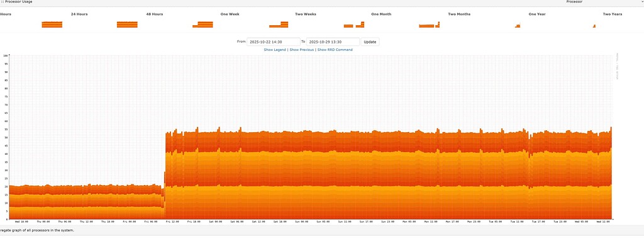Expand the chevron arrow beside Processor
This screenshot has width=644, height=251.
642,2
